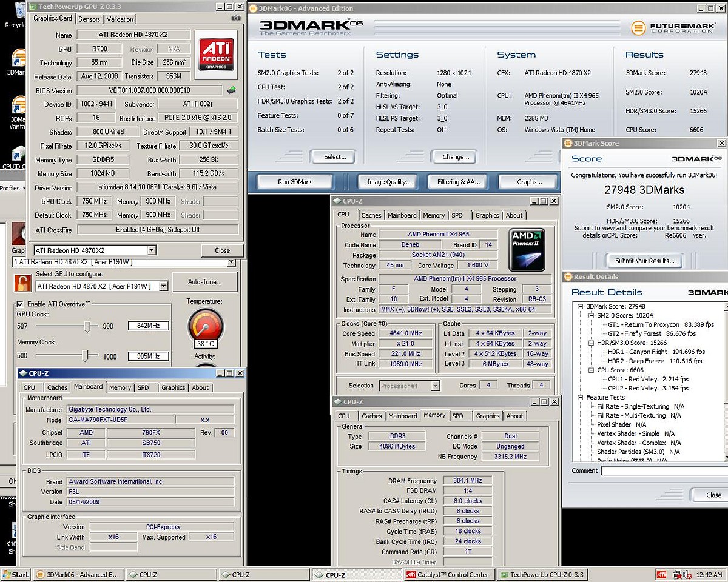Toggle the Enable ATI Overdrive checkbox
Screen dimensions: 728x582
coord(21,304)
